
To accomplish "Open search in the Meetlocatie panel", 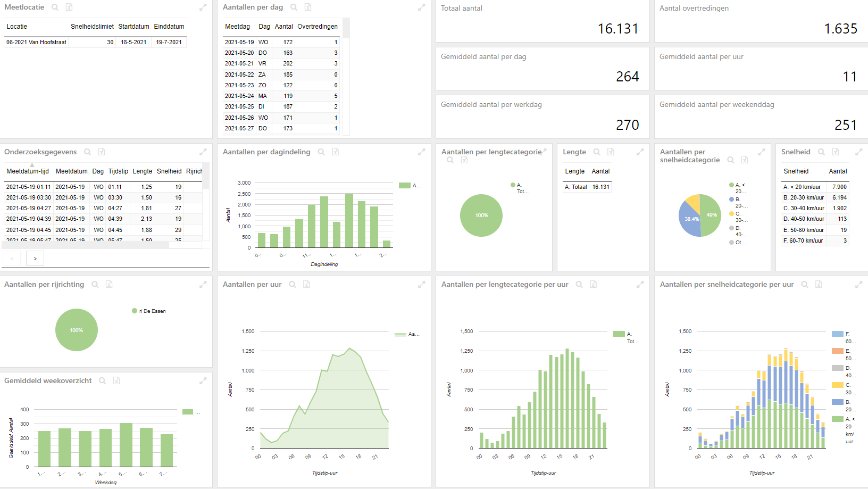I will click(x=55, y=7).
